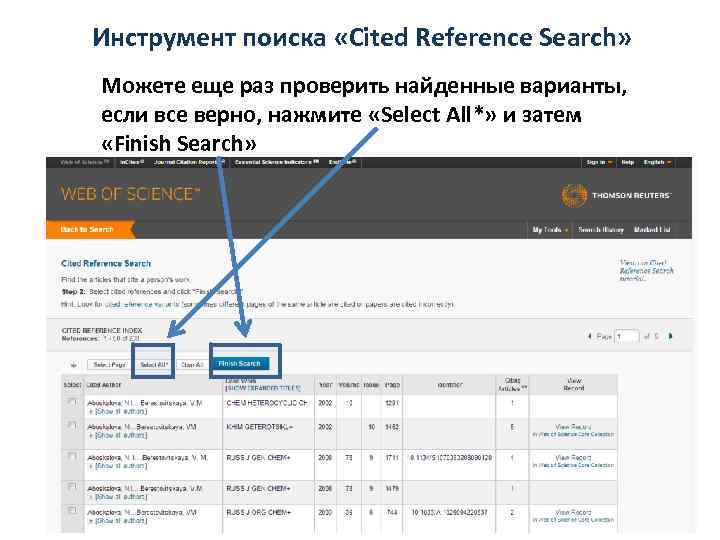Open the English language dropdown
This screenshot has width=720, height=540.
point(657,163)
